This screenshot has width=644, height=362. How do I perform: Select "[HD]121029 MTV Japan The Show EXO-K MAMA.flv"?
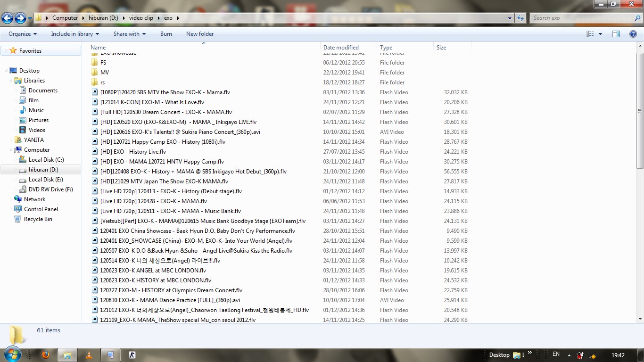click(x=164, y=181)
